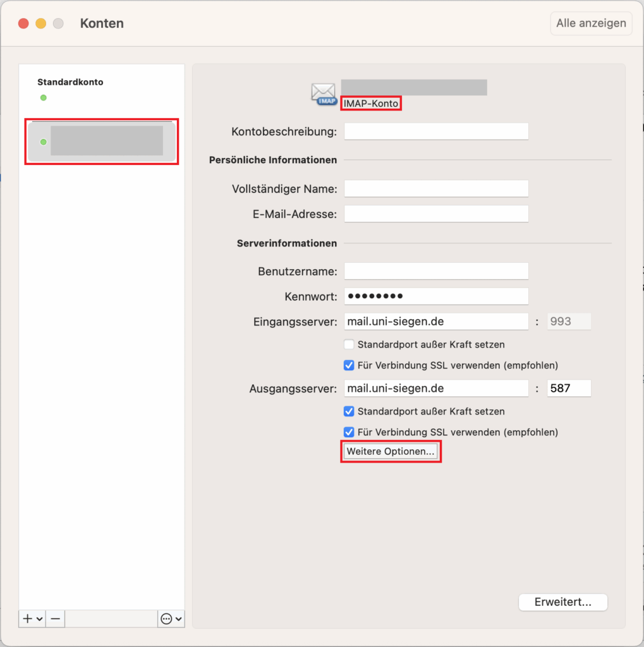Toggle incoming server SSL connection checkbox

[x=349, y=365]
